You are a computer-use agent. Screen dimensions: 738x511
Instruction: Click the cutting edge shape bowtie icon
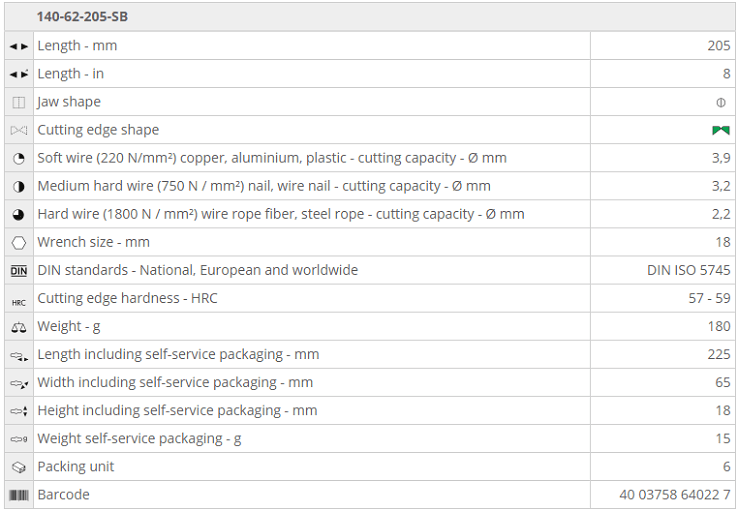click(x=19, y=130)
